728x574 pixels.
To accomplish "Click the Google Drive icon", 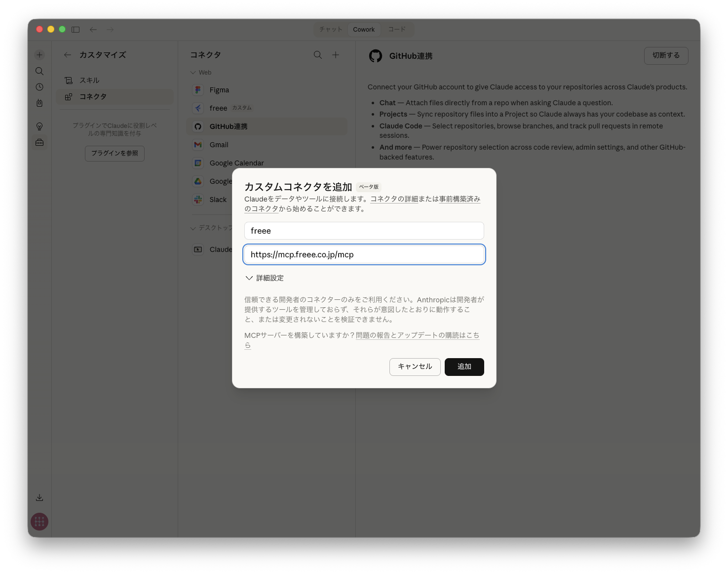I will (x=198, y=181).
